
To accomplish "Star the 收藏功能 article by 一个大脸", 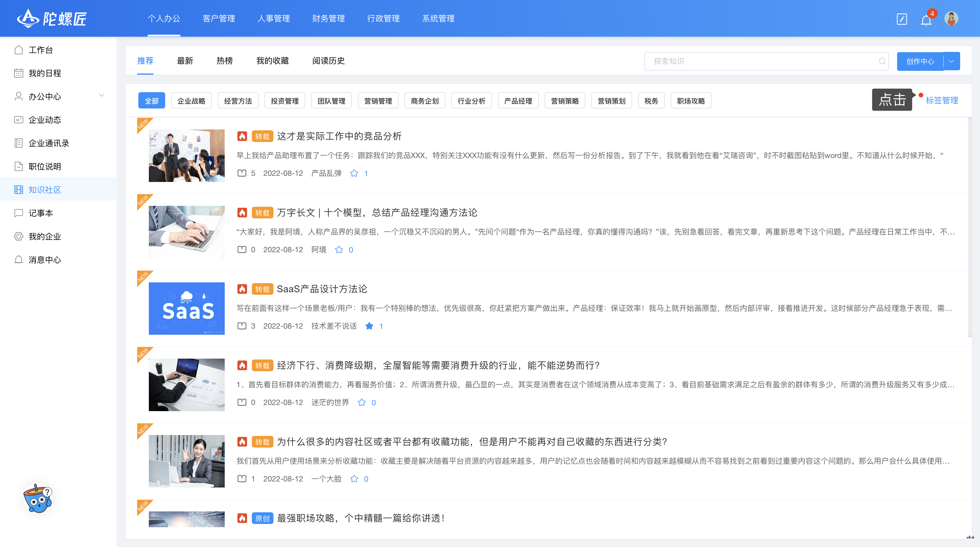I will [x=354, y=479].
